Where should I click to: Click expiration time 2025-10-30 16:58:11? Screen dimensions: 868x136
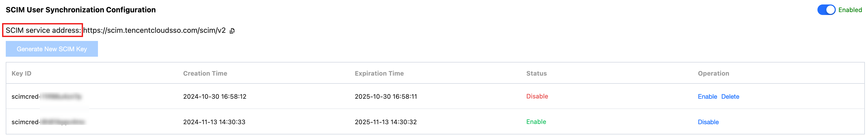pos(386,97)
